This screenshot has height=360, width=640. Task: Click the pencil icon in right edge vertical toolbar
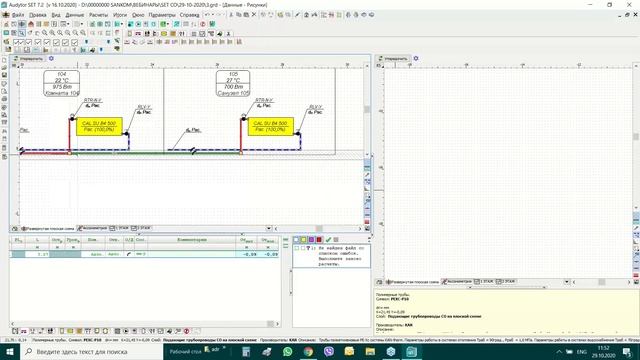636,228
